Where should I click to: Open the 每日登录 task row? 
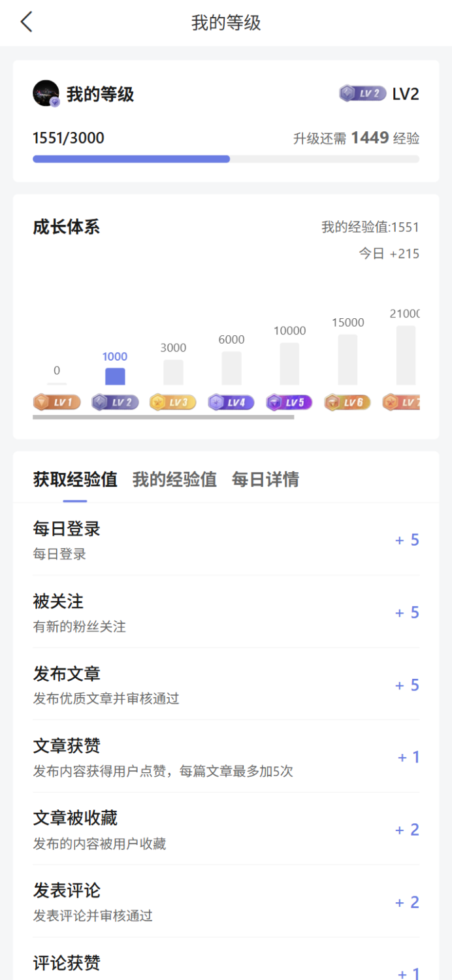coord(226,540)
